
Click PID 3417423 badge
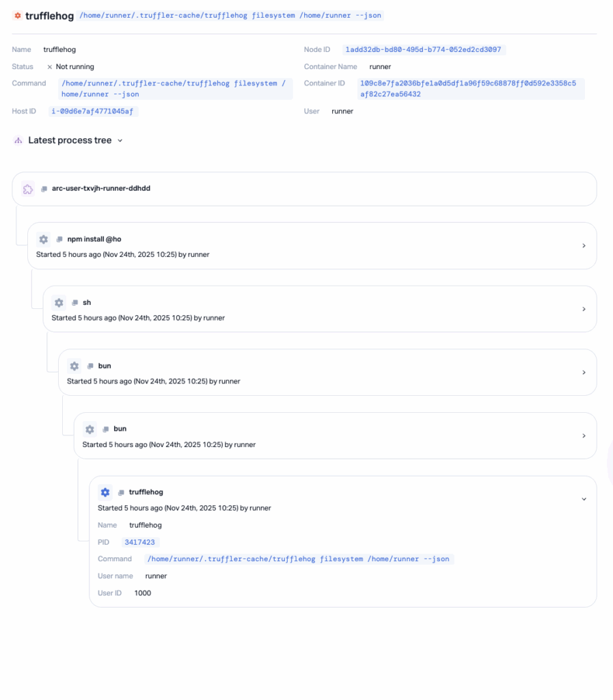pyautogui.click(x=139, y=542)
